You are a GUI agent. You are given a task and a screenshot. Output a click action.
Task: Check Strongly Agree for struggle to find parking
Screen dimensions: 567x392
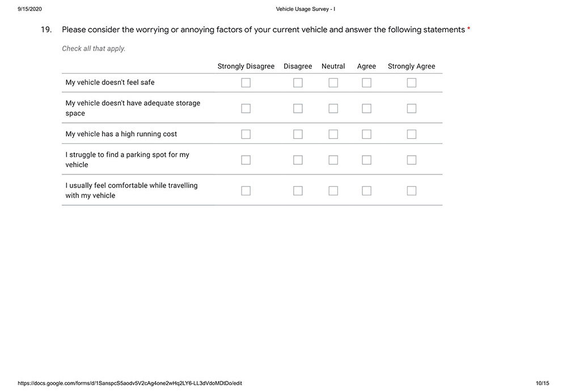(x=411, y=160)
